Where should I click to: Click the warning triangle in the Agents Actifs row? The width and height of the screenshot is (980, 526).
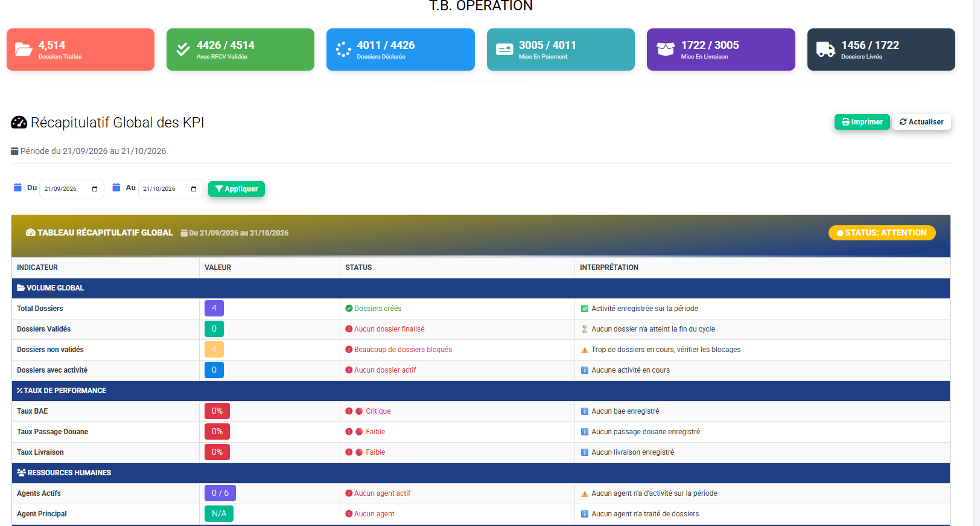[x=584, y=493]
